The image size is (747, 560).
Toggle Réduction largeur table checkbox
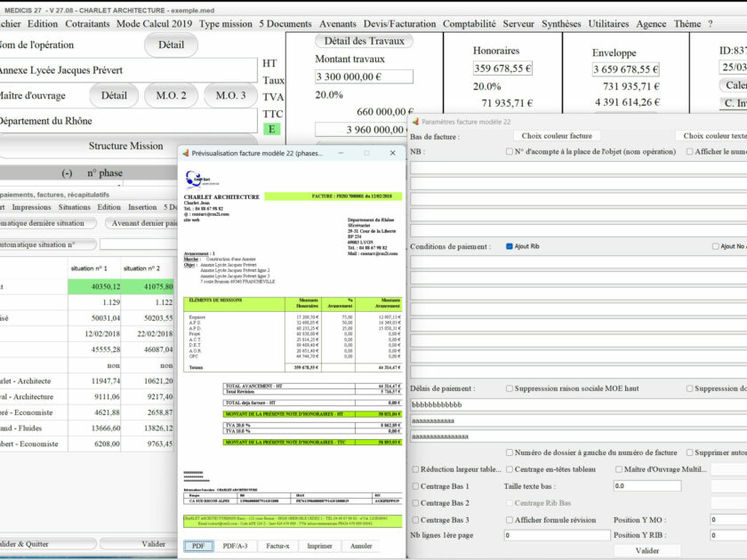tap(415, 469)
